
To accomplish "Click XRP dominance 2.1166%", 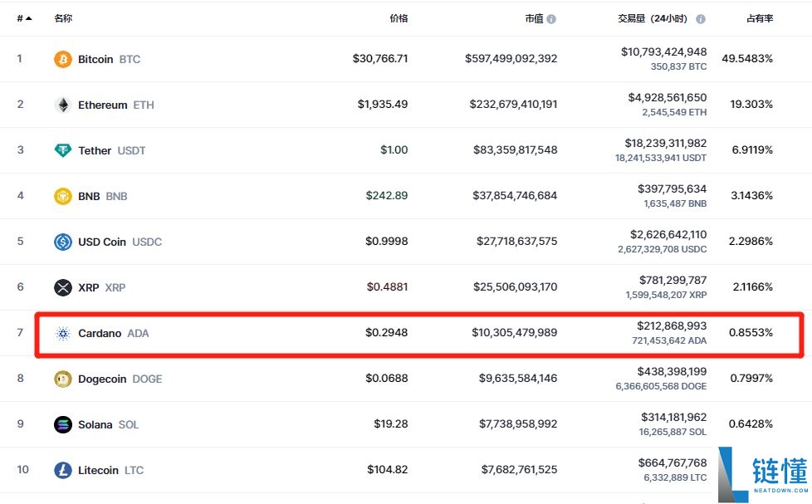I will (x=753, y=286).
